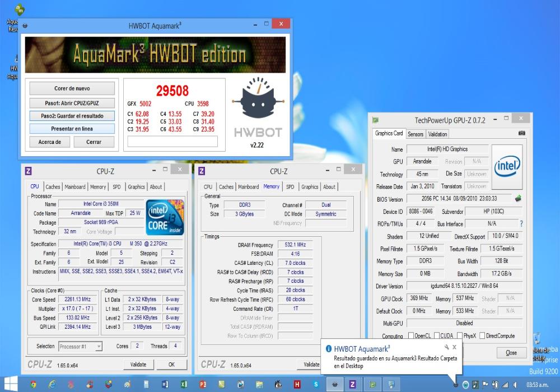560x392 pixels.
Task: Open Google Chrome from taskbar
Action: tap(33, 384)
